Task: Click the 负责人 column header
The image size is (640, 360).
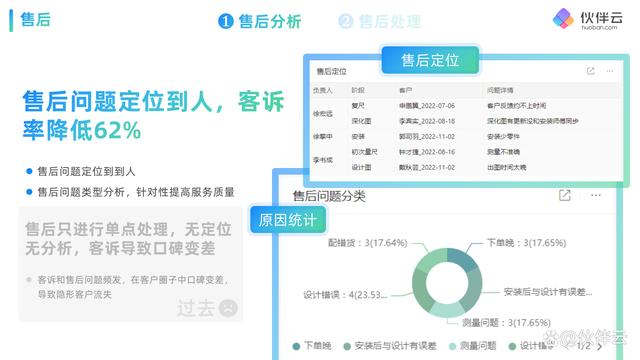Action: point(323,90)
